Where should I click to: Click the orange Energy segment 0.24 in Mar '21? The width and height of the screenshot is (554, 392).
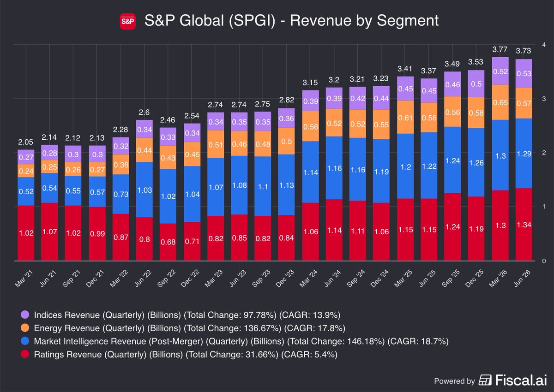(26, 171)
